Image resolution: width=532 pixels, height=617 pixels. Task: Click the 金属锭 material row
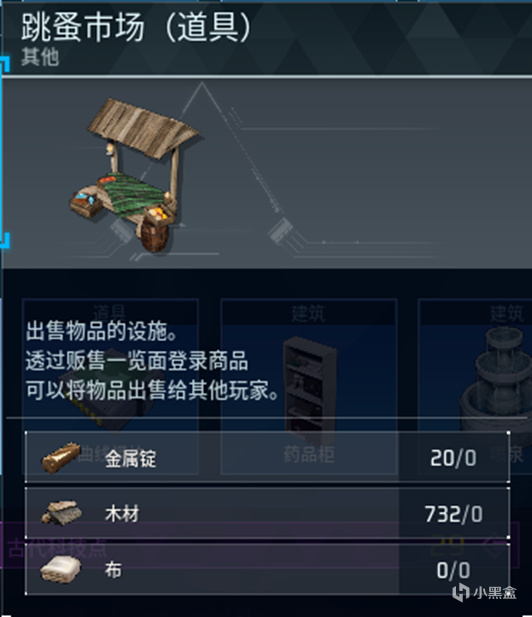click(268, 457)
